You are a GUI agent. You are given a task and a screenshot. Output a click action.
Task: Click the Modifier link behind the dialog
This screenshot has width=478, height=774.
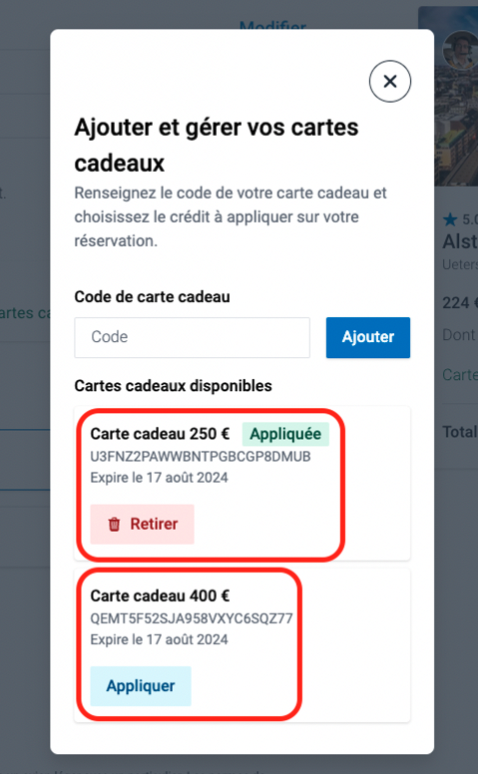[273, 25]
